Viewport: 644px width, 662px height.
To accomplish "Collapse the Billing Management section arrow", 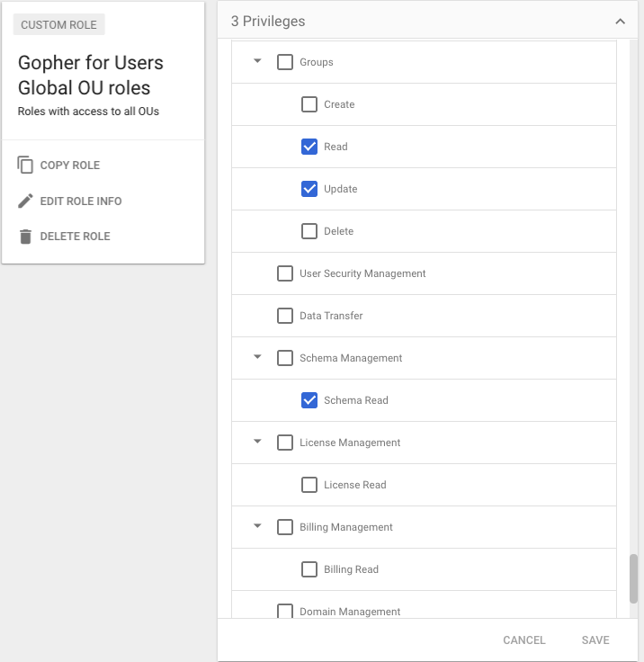I will pyautogui.click(x=257, y=527).
